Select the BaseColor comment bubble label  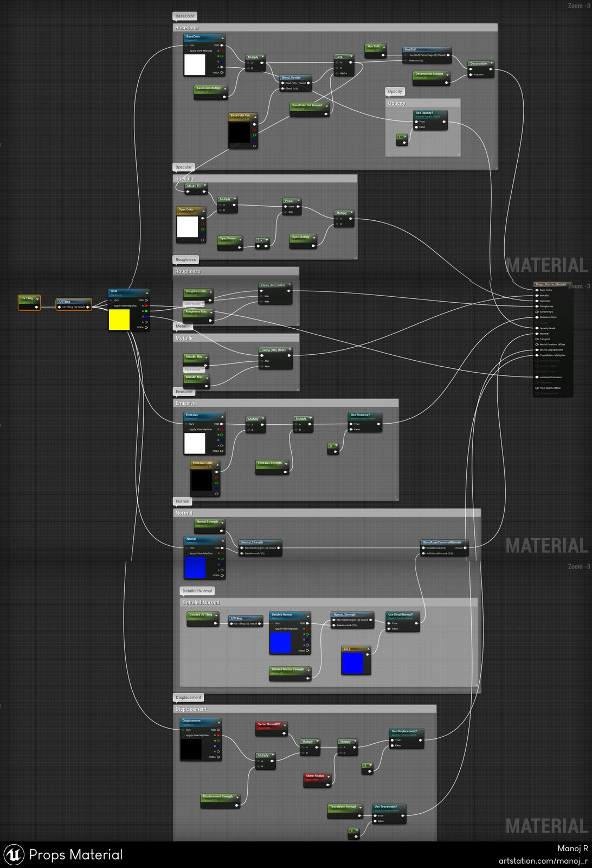[185, 16]
